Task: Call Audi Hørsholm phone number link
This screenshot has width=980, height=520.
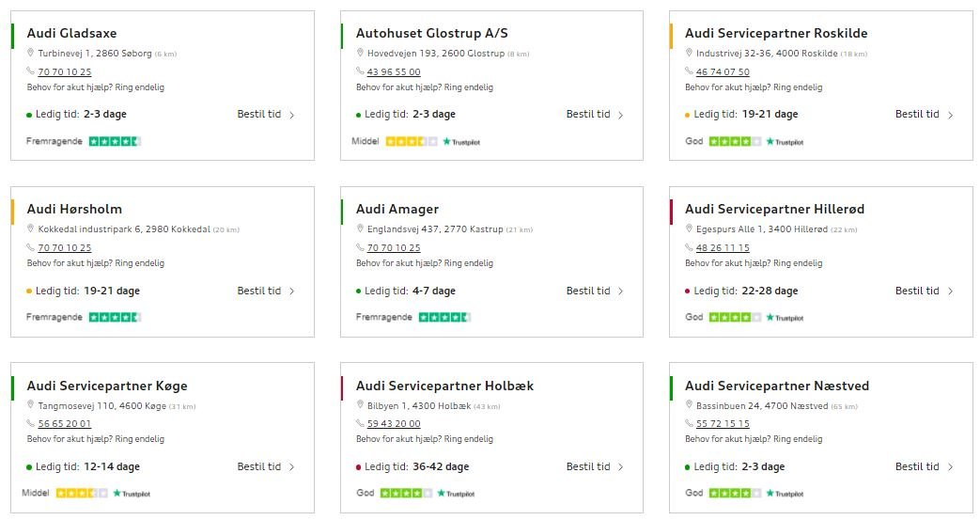Action: click(65, 248)
